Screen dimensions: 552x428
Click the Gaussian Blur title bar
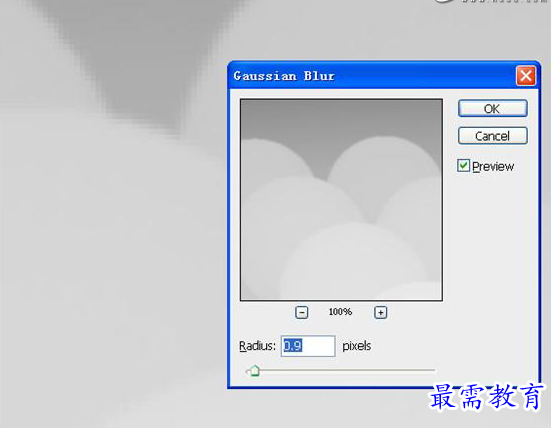tap(384, 76)
